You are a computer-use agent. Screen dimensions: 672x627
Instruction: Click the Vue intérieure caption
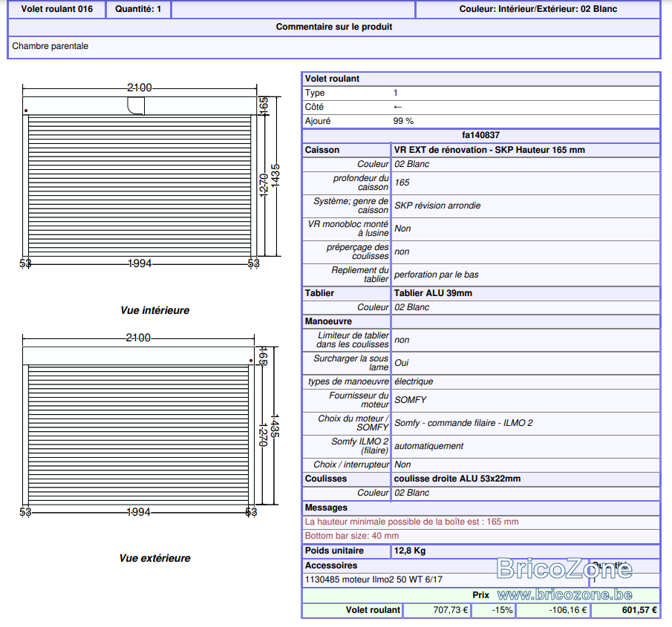point(154,310)
